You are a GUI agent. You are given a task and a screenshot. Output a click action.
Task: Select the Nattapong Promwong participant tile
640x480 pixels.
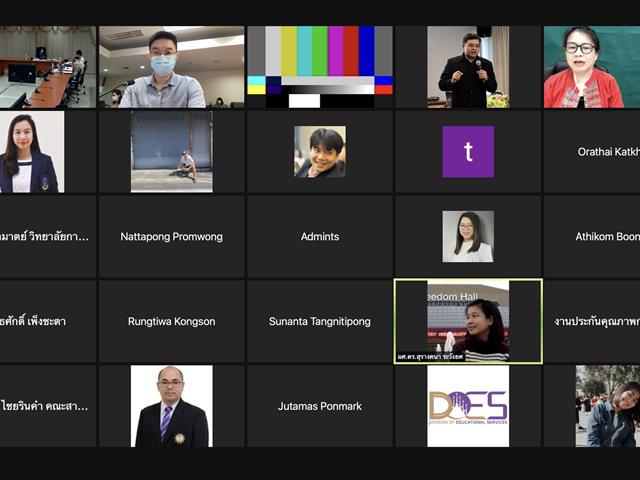171,236
